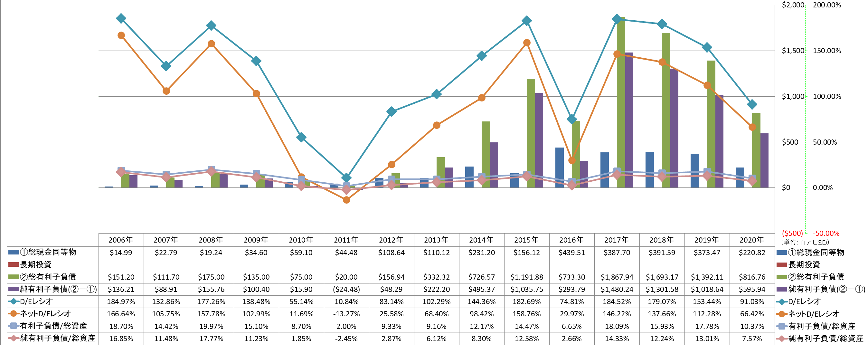Select the 19.97% debt-to-assets cell
Viewport: 868px width, 345px height.
211,326
